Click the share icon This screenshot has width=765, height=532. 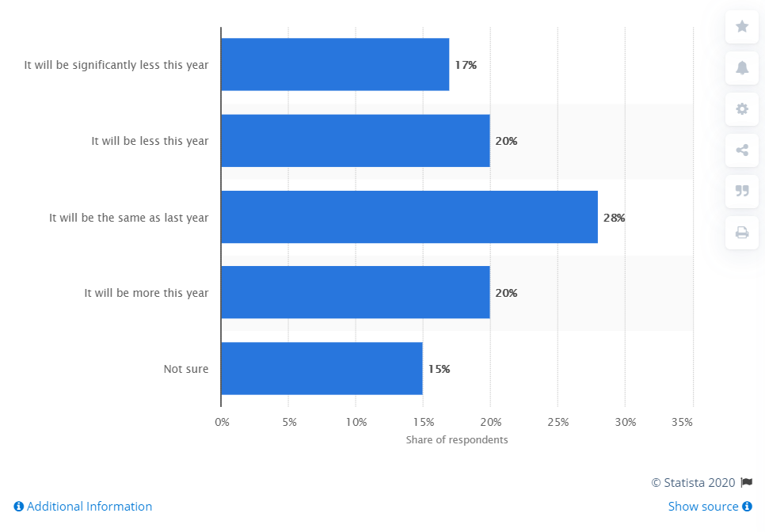pos(742,150)
